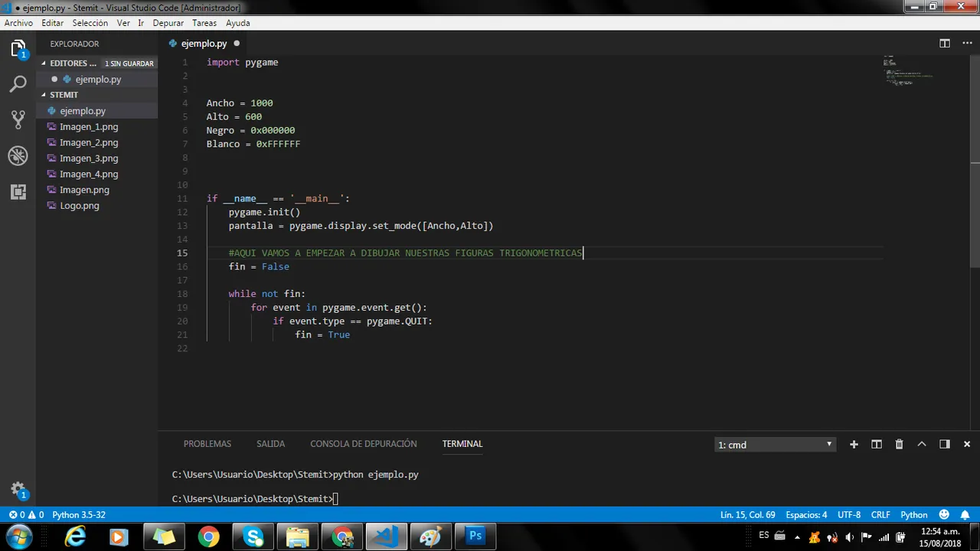The height and width of the screenshot is (551, 980).
Task: Close the terminal panel
Action: tap(966, 444)
